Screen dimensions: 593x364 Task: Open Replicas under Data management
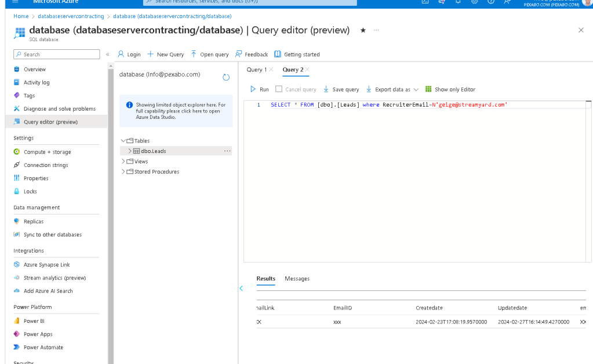click(33, 221)
